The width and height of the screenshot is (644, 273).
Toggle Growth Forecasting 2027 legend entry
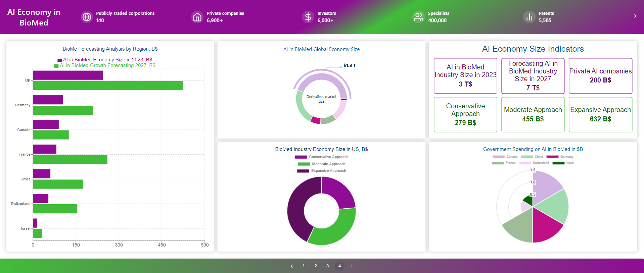click(x=105, y=65)
